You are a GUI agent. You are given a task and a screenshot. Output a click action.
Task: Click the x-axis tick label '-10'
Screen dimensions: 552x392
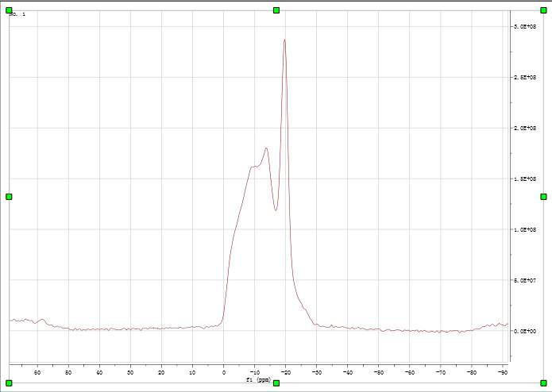[x=254, y=373]
